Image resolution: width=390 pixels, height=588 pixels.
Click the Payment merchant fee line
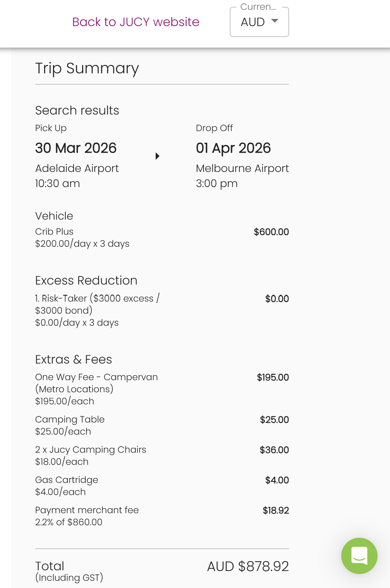(87, 510)
